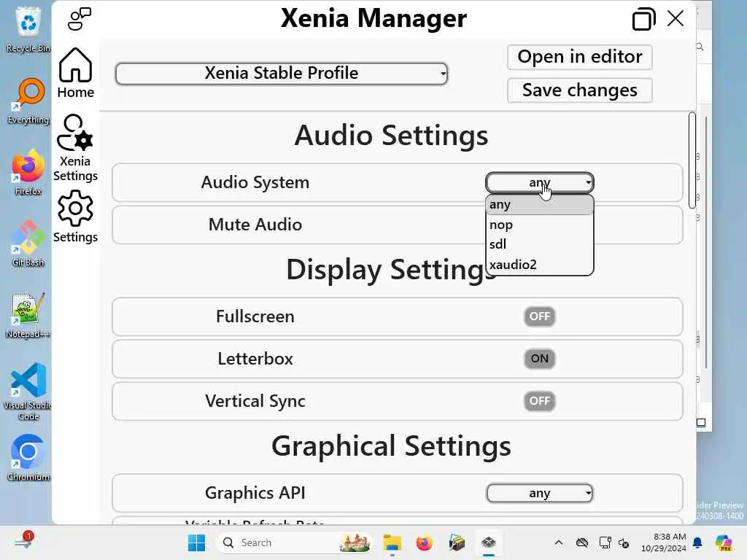Launch Everything search from desktop
Viewport: 747px width, 560px height.
click(28, 101)
